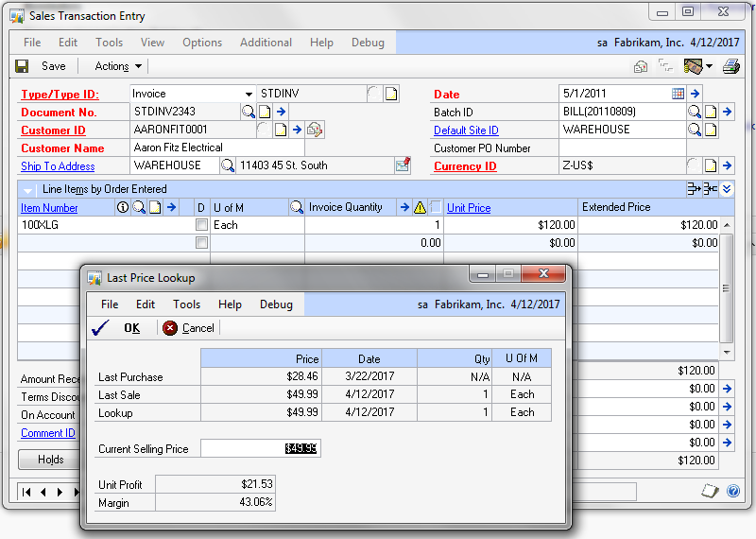Click blue expansion arrow beside Document No.

281,112
